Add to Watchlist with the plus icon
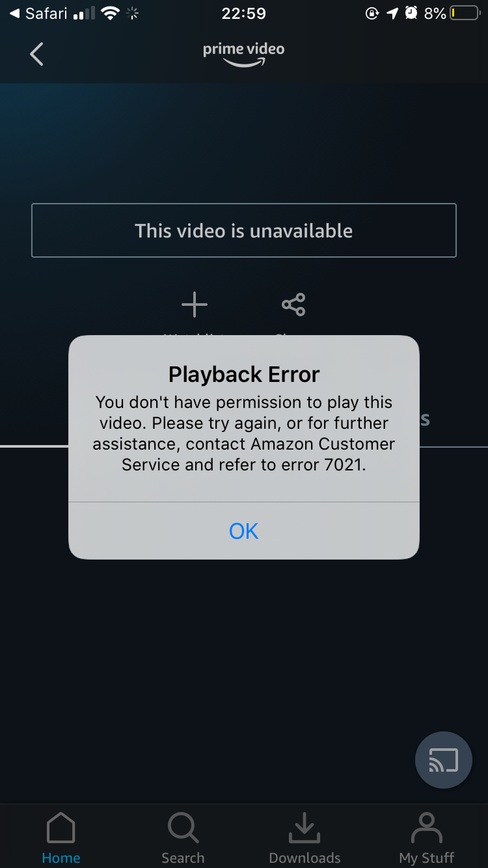 [x=194, y=305]
